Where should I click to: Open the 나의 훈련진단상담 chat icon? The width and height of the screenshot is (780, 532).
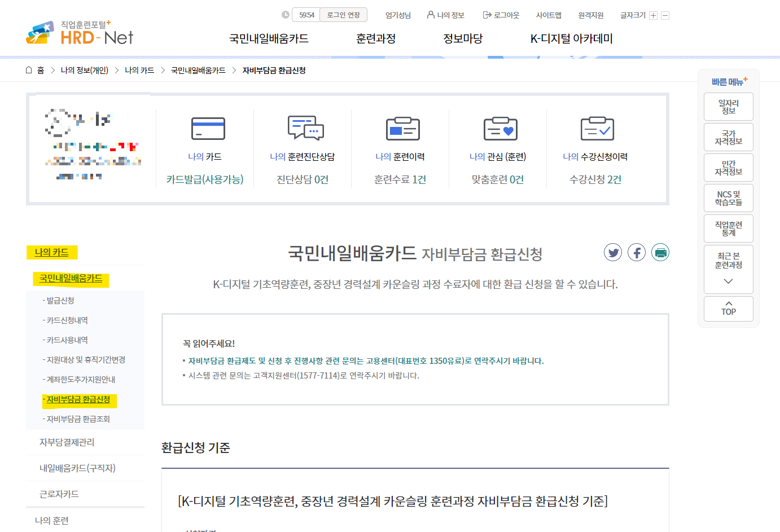[306, 128]
